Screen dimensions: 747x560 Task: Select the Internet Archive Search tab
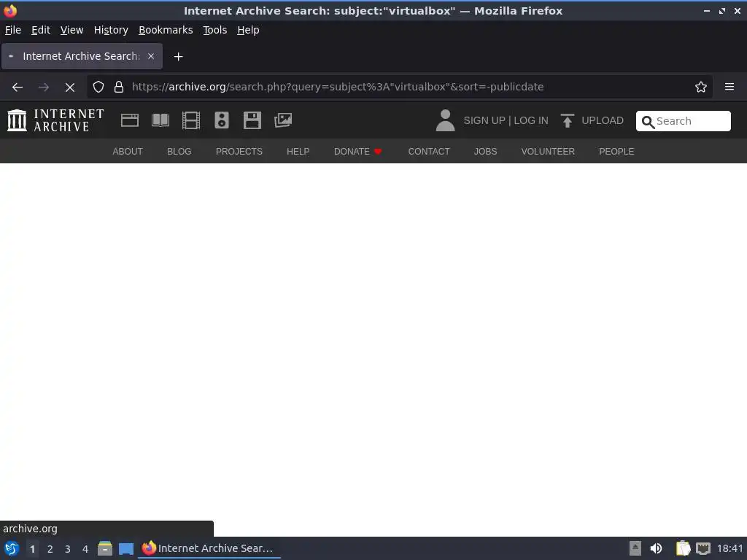coord(82,56)
